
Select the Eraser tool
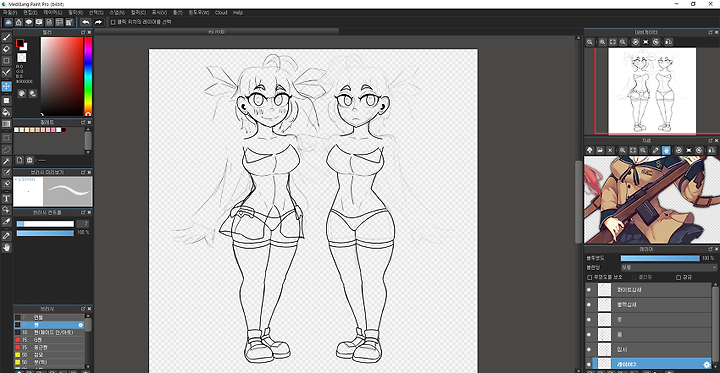pyautogui.click(x=6, y=49)
